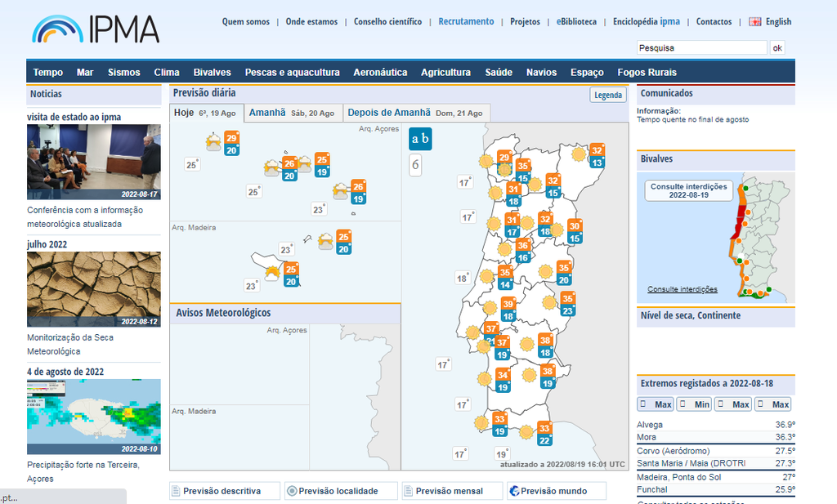Click the Legenda button

(x=608, y=95)
